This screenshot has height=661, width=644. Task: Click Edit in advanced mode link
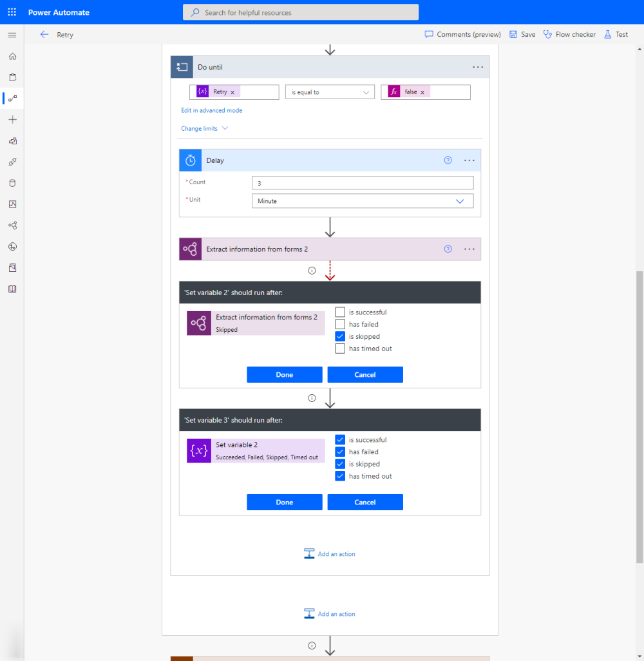coord(212,110)
